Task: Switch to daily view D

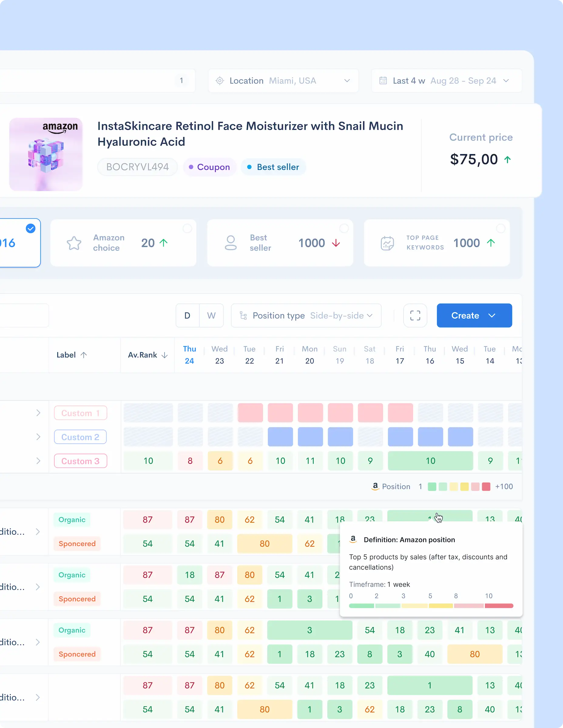Action: click(187, 315)
